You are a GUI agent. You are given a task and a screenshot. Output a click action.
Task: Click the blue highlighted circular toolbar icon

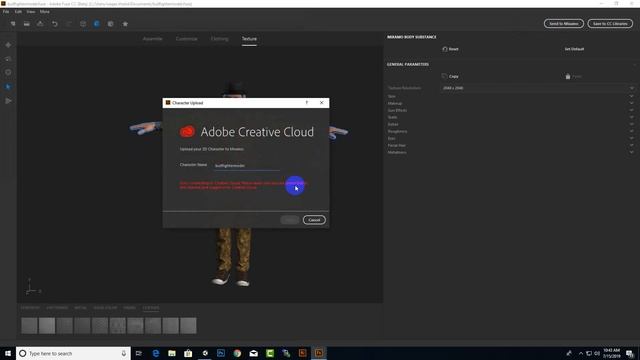97,24
